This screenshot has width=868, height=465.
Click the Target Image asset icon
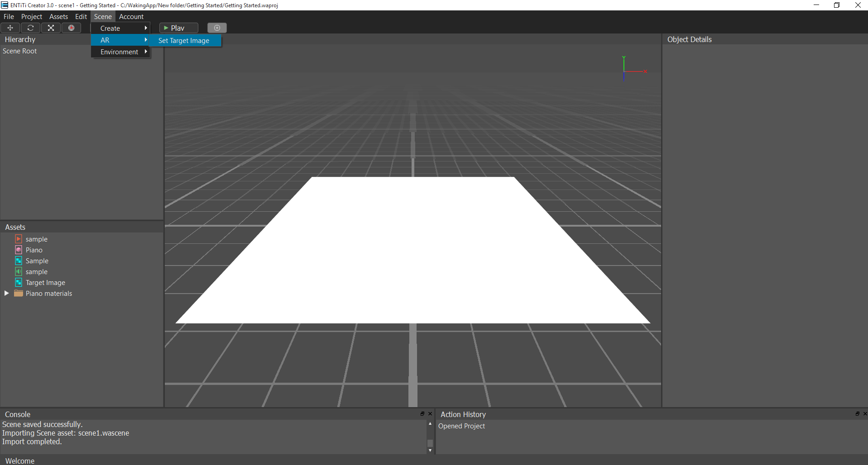click(19, 282)
